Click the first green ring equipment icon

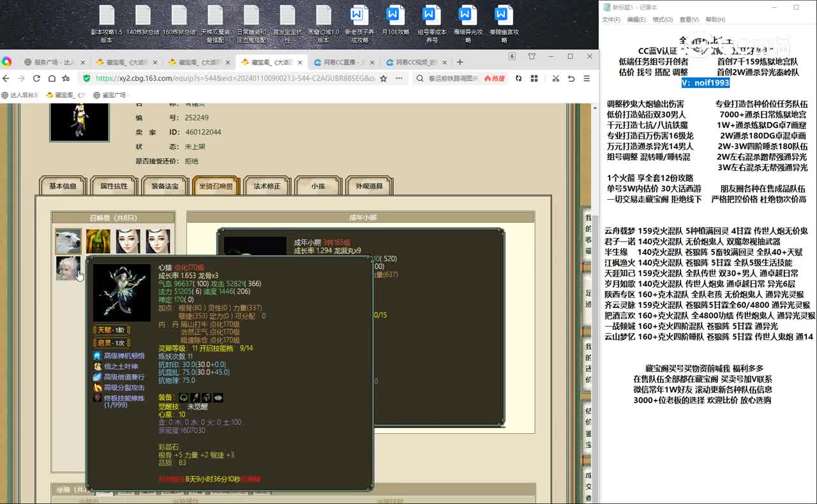point(184,397)
